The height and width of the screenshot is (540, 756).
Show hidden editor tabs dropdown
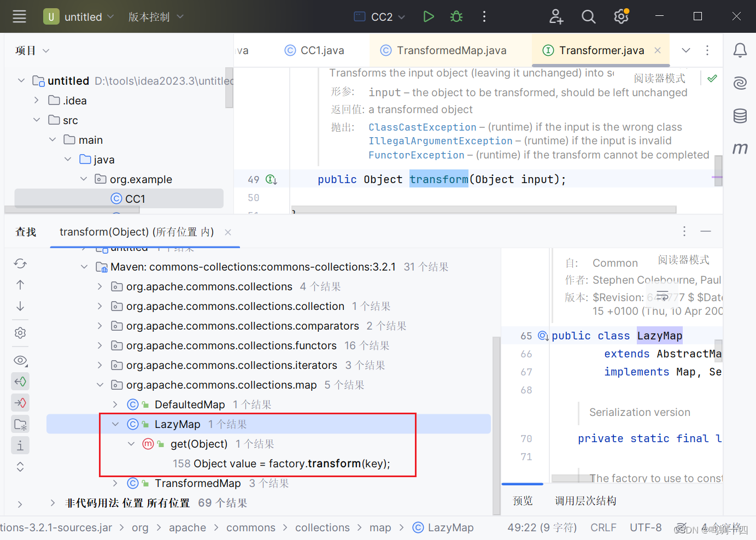coord(685,50)
